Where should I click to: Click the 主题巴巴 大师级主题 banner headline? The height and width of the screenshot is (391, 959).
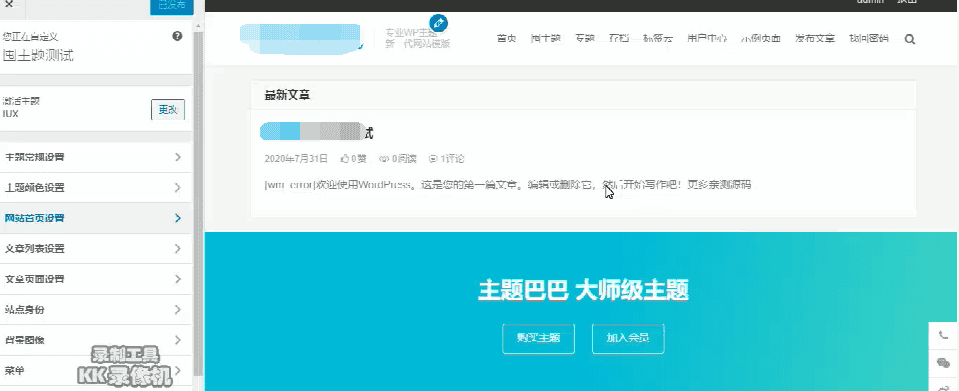coord(583,290)
